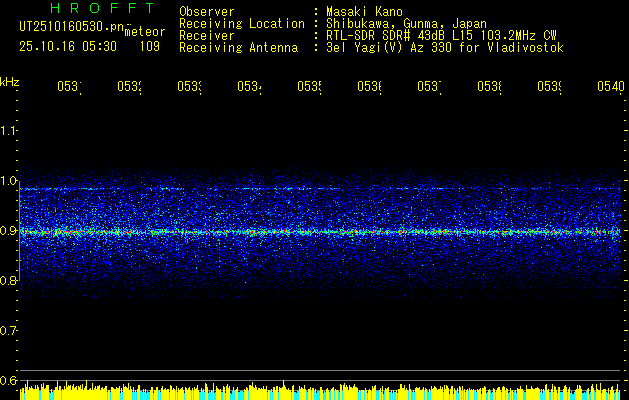This screenshot has height=400, width=629.
Task: Click the faint spectral line near 0.98 kHz
Action: [x=321, y=189]
